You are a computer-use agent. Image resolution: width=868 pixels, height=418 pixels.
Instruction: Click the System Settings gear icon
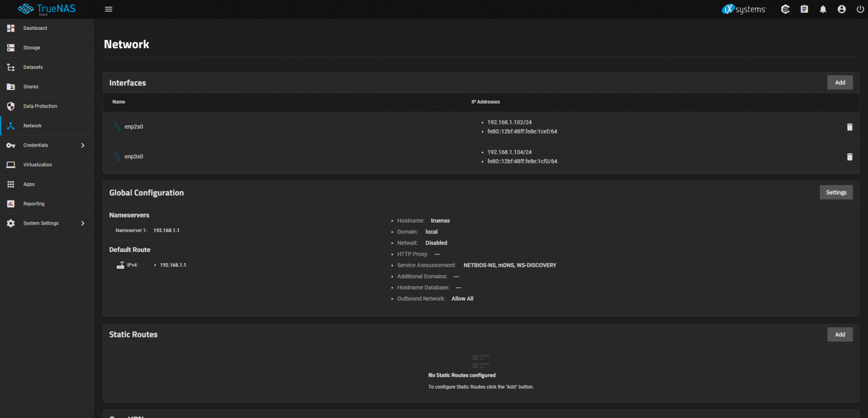(x=11, y=223)
